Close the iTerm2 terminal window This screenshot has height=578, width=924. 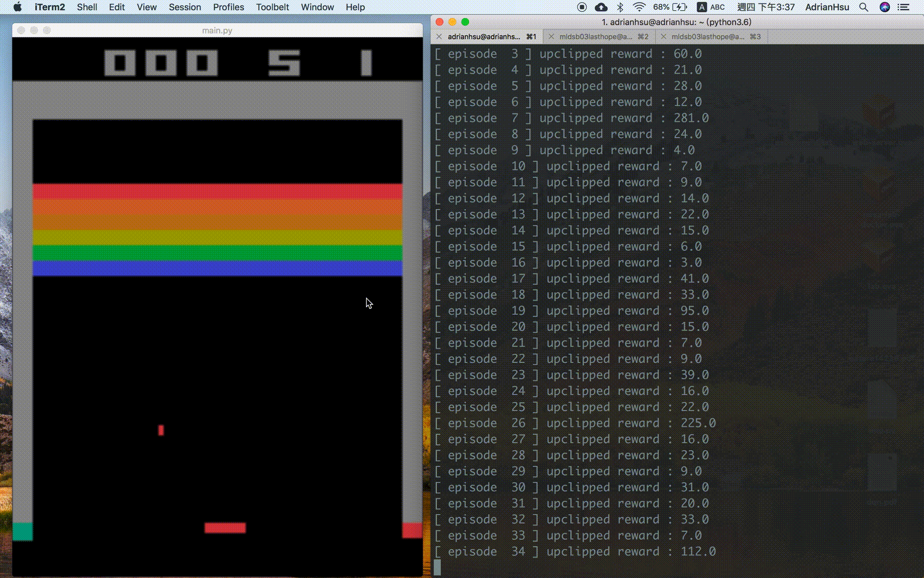click(439, 22)
